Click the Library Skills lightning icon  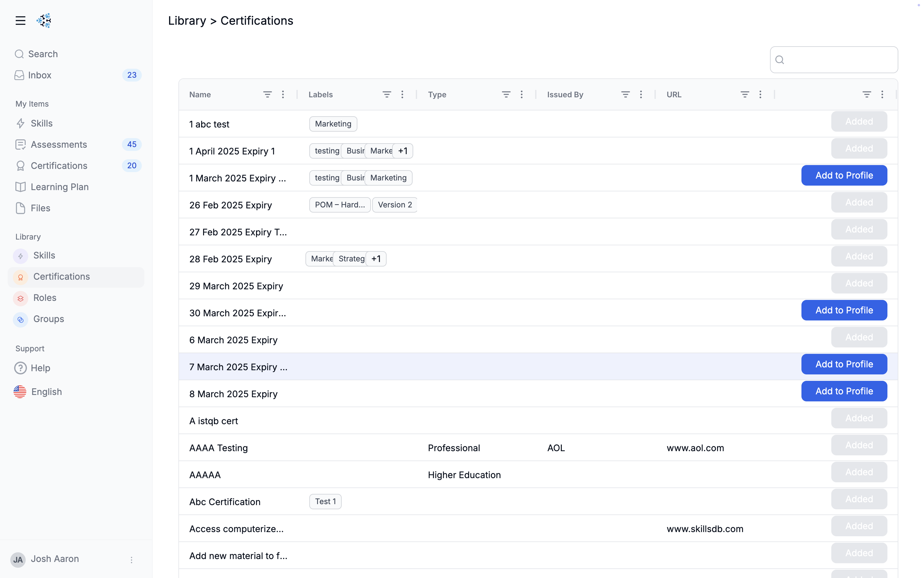(x=21, y=256)
